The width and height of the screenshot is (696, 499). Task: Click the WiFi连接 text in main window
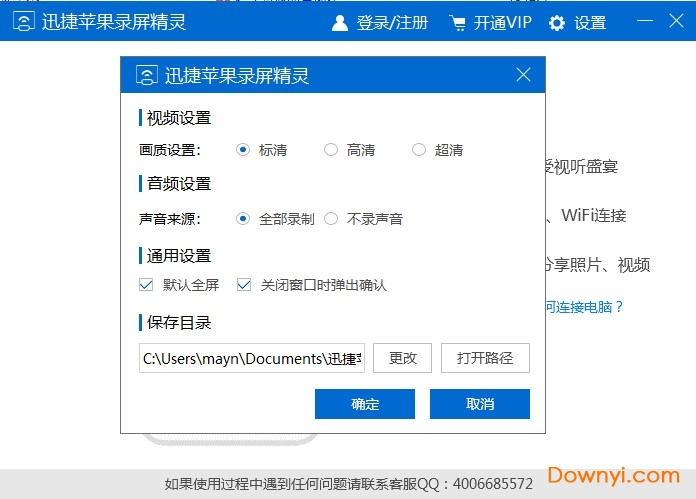[594, 215]
